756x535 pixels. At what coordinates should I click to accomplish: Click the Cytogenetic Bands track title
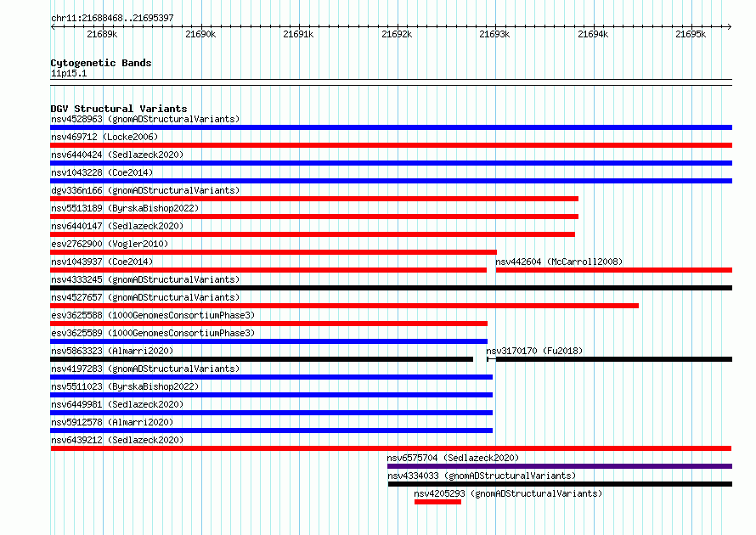pyautogui.click(x=101, y=63)
